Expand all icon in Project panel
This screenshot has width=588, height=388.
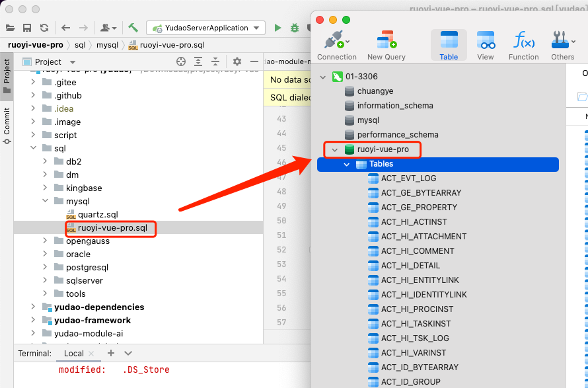click(x=198, y=61)
